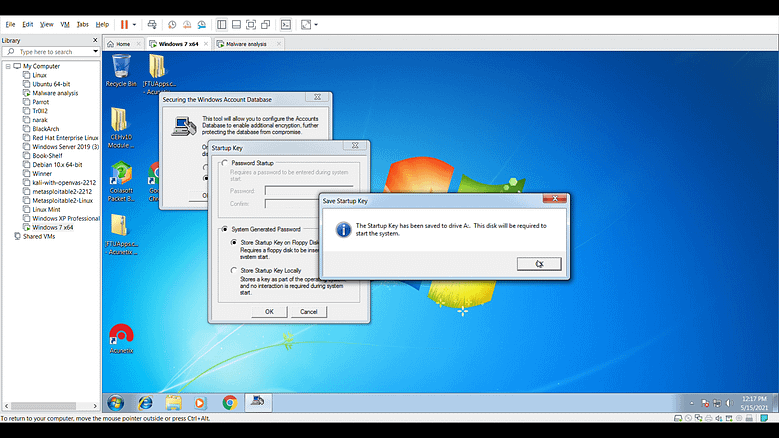
Task: Open Google Chrome from the taskbar
Action: [230, 402]
